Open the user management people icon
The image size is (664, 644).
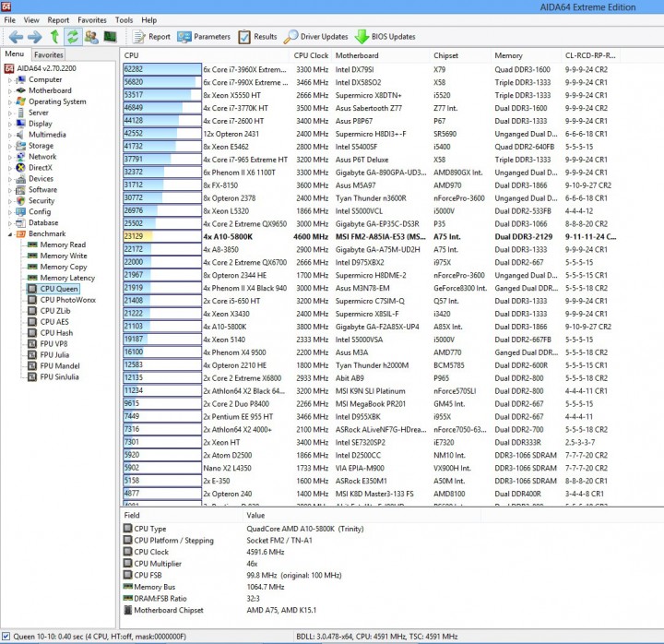point(91,37)
